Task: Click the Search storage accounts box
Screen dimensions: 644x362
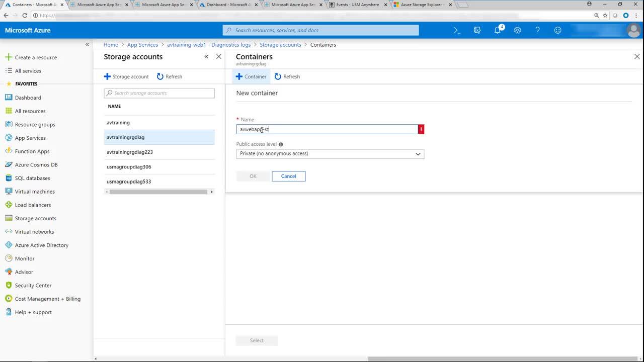Action: tap(159, 93)
